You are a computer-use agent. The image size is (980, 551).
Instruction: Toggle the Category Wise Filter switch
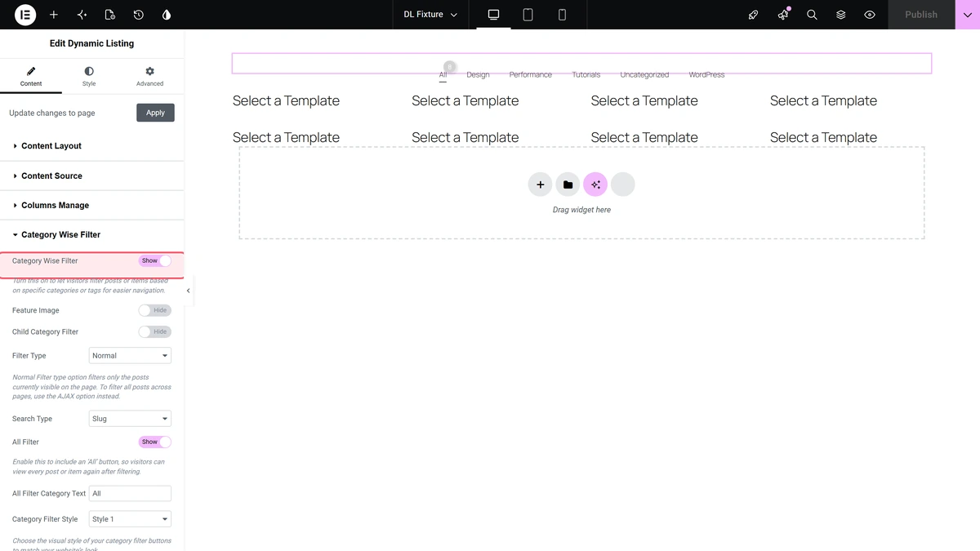[155, 260]
